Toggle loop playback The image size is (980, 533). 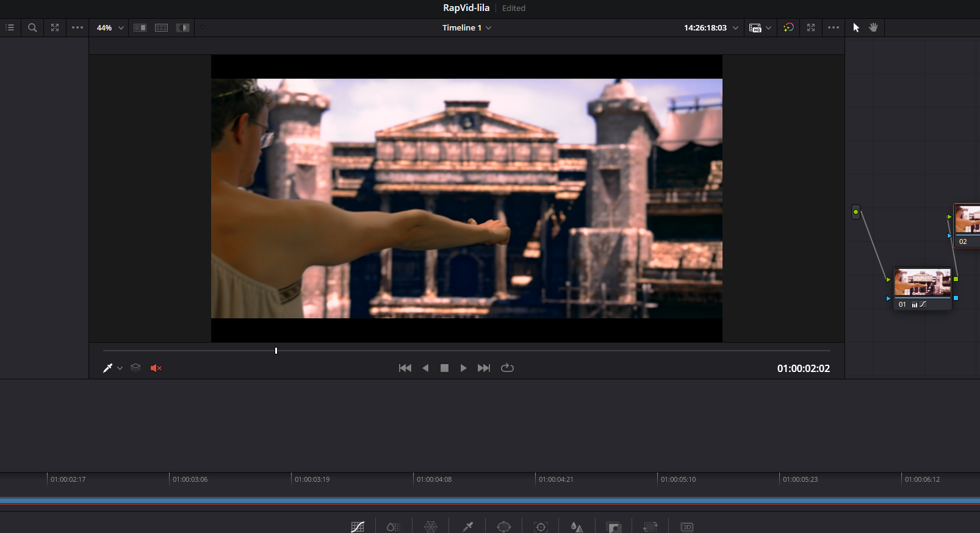click(507, 368)
